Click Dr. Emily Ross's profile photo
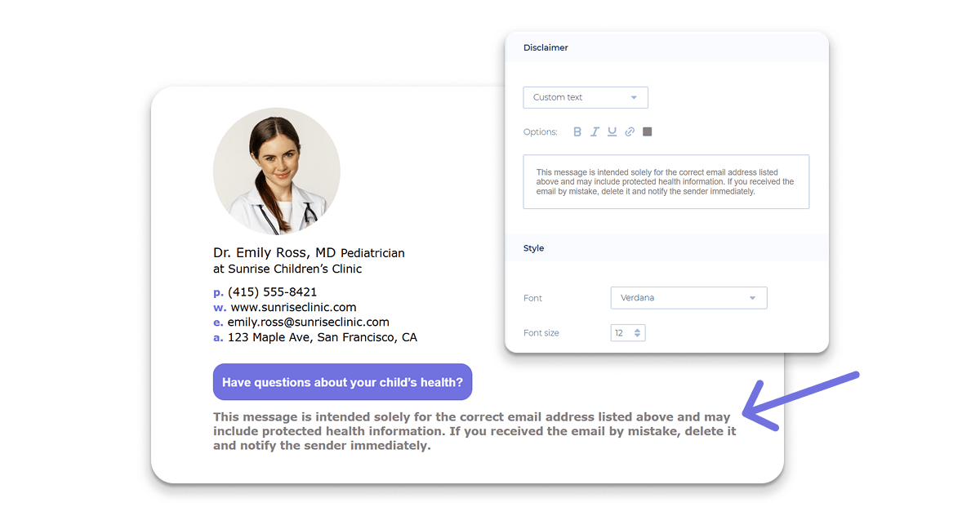The height and width of the screenshot is (516, 980). pyautogui.click(x=277, y=171)
